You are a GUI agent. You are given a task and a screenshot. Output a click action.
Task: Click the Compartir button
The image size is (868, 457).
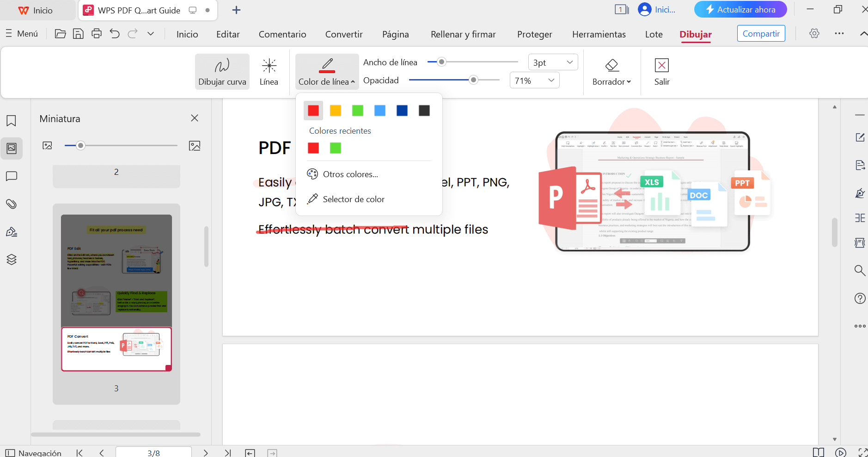tap(760, 34)
